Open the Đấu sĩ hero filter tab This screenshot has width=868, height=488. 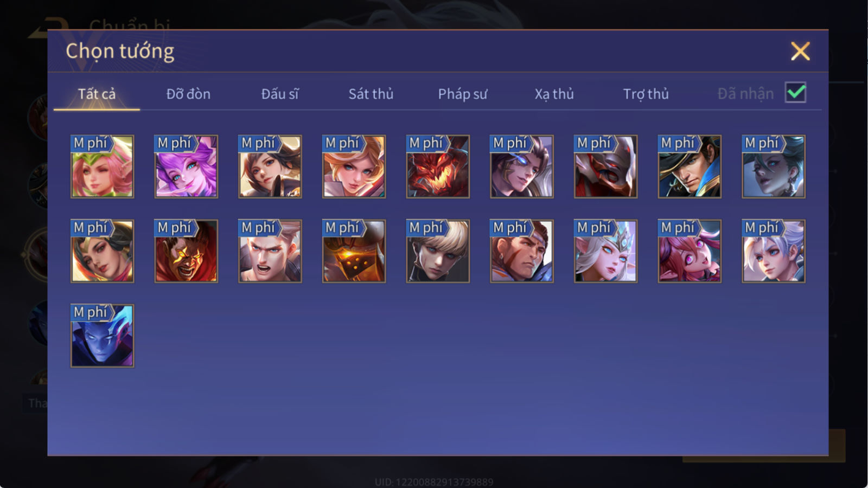point(280,94)
